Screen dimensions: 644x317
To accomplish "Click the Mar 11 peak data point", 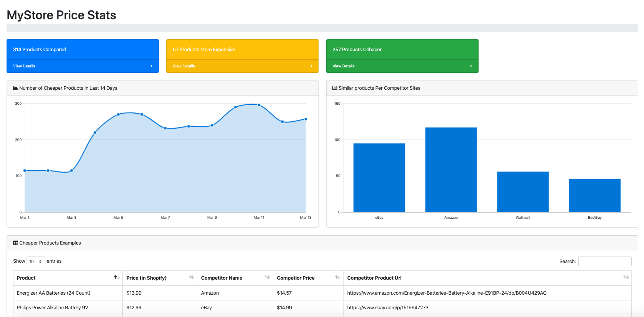I will pyautogui.click(x=259, y=105).
